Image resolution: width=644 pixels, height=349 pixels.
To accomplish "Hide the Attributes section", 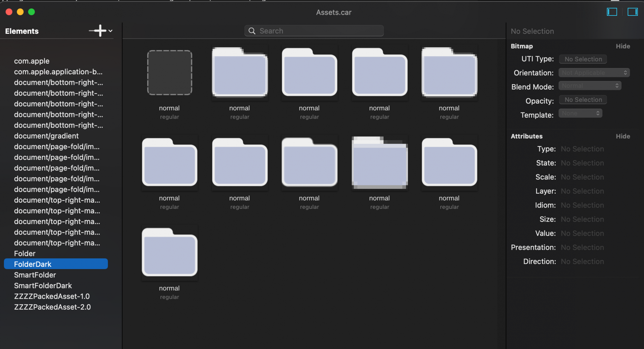I will pyautogui.click(x=623, y=136).
